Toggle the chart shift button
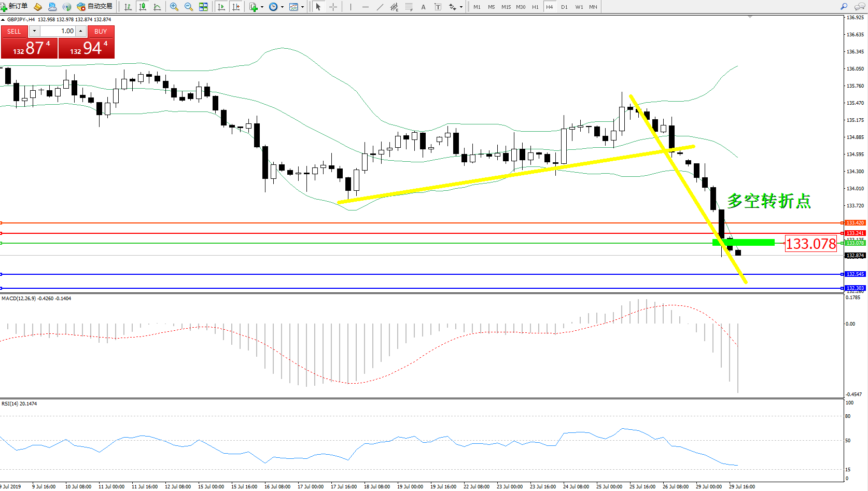The width and height of the screenshot is (868, 491). (236, 7)
